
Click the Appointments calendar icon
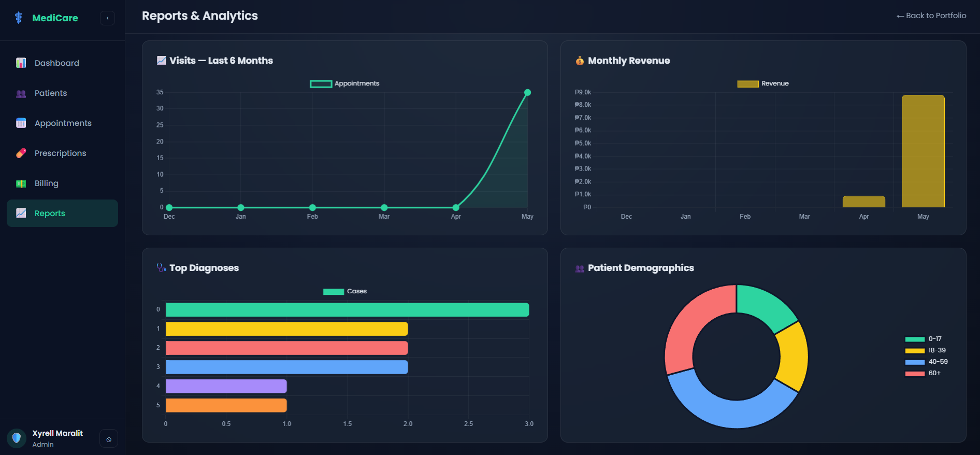coord(21,123)
